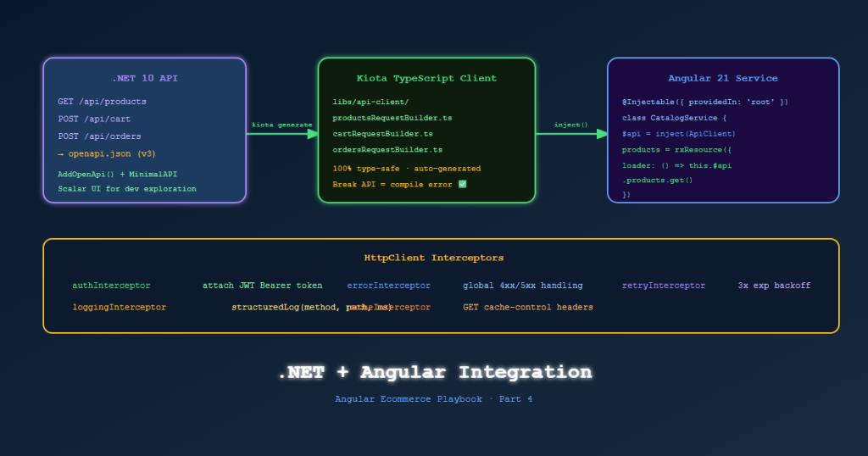Click the green checkmark after 'compile error'
868x456 pixels.
pyautogui.click(x=463, y=184)
